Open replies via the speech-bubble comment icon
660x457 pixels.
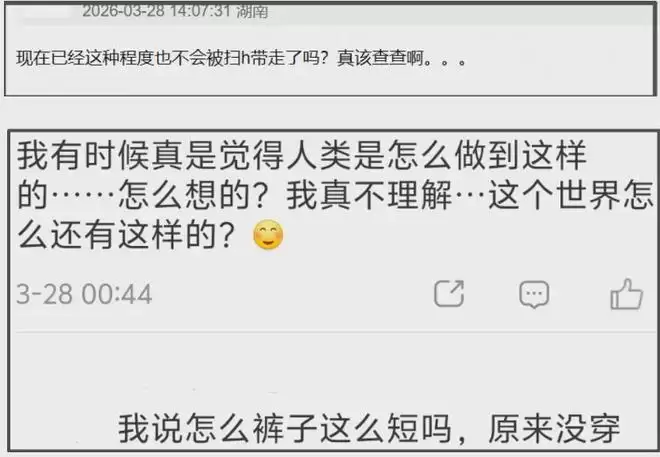pos(534,294)
